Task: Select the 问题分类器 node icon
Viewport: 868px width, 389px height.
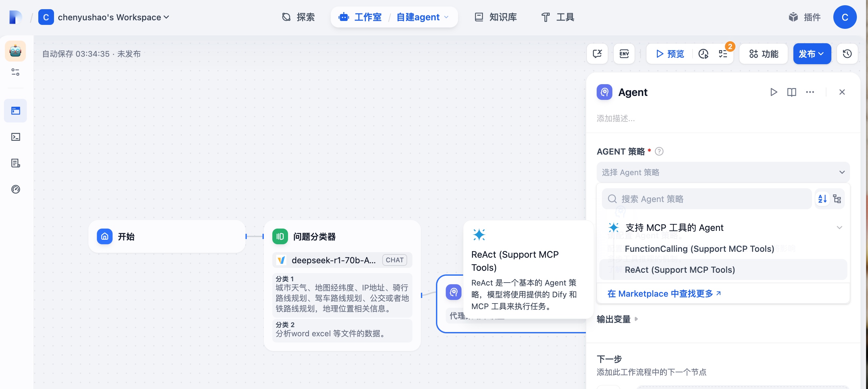Action: (x=280, y=236)
